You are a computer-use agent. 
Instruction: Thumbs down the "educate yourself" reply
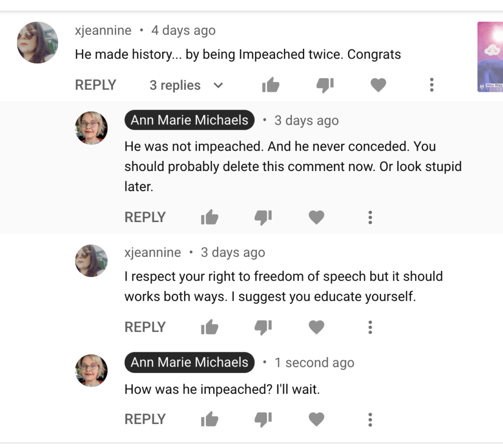coord(263,327)
